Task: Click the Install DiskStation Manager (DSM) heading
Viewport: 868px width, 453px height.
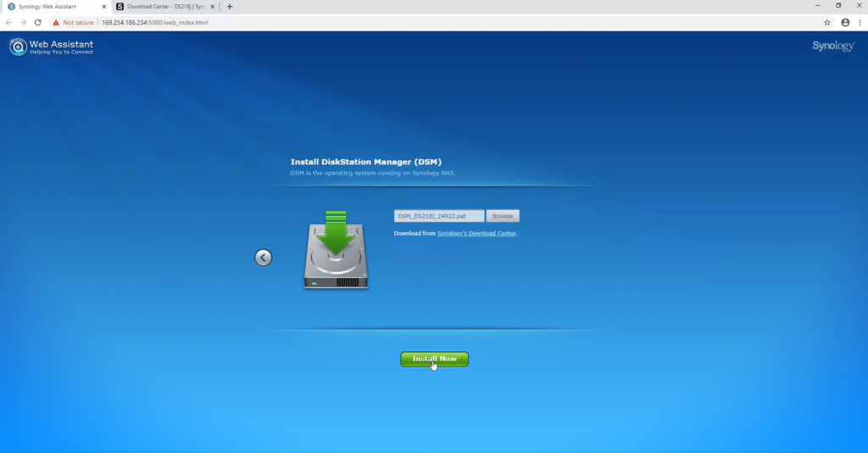Action: pyautogui.click(x=366, y=162)
